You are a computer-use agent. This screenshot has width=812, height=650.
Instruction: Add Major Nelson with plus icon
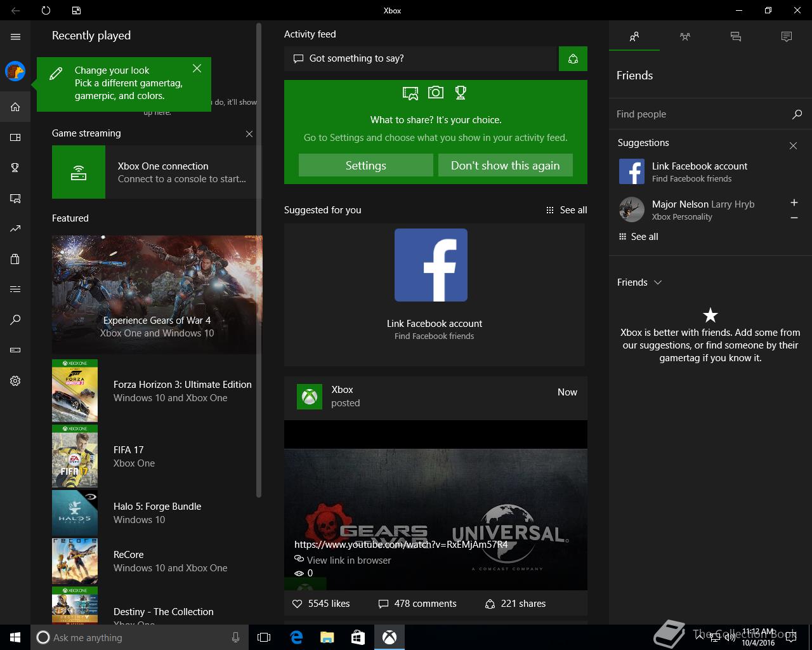794,202
